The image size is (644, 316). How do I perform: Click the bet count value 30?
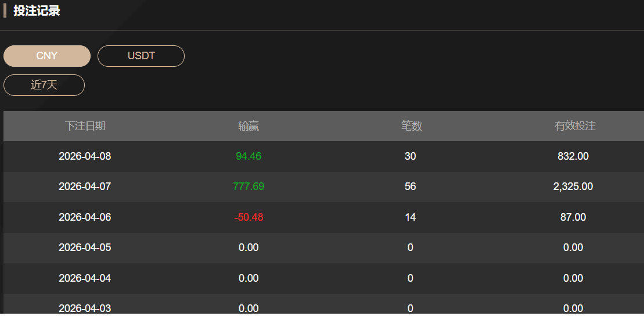pos(411,156)
